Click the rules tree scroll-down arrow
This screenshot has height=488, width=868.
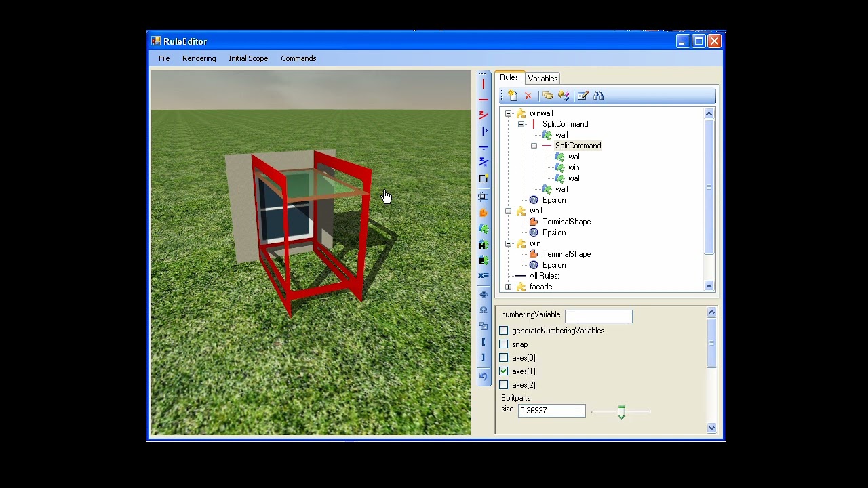point(709,286)
